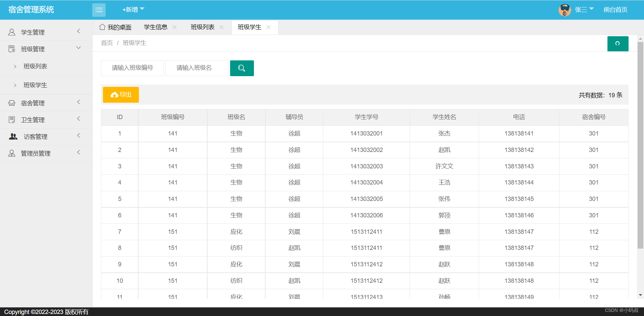Click student name 张伟

(x=444, y=199)
